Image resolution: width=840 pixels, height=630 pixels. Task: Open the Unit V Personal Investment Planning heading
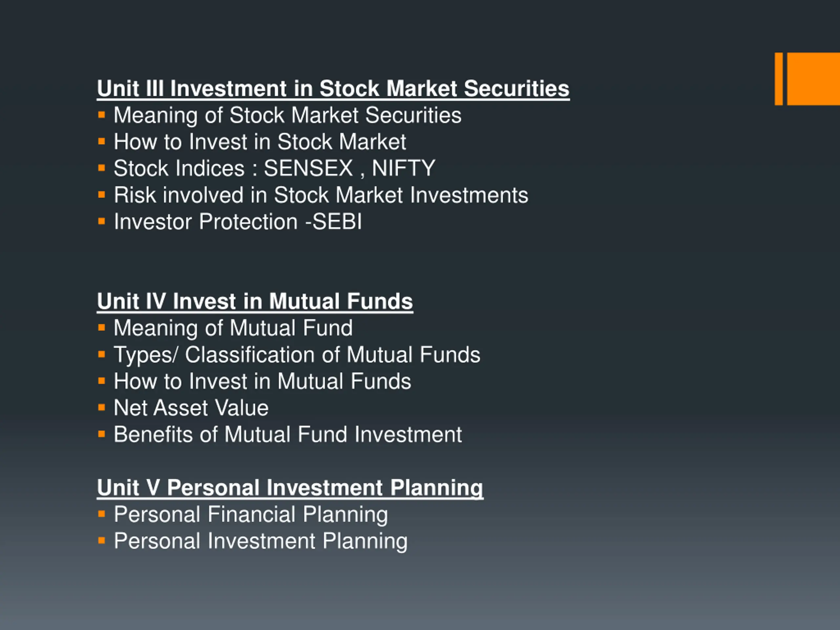click(x=290, y=487)
